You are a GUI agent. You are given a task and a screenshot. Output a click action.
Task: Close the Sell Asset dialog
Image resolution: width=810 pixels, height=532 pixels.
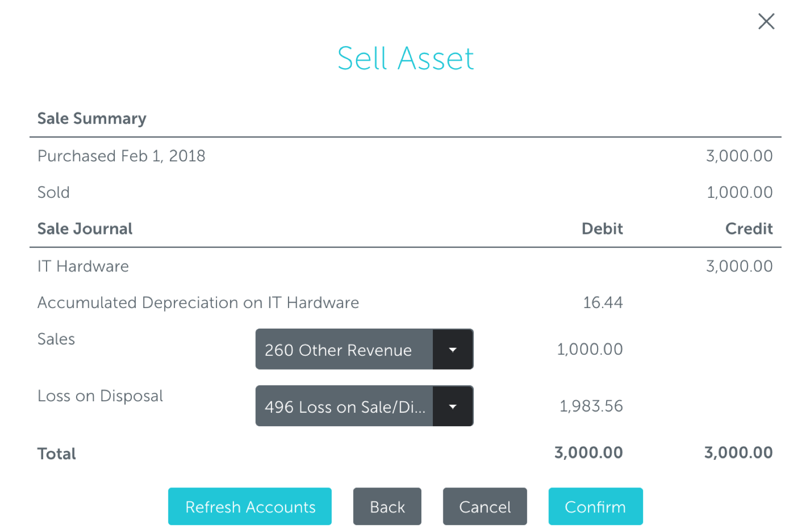[x=766, y=22]
